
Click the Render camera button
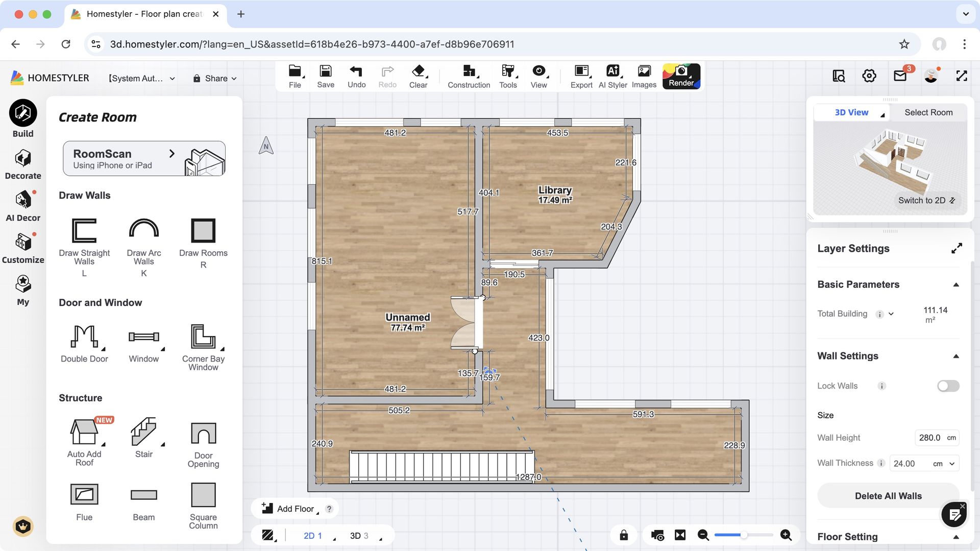tap(681, 76)
